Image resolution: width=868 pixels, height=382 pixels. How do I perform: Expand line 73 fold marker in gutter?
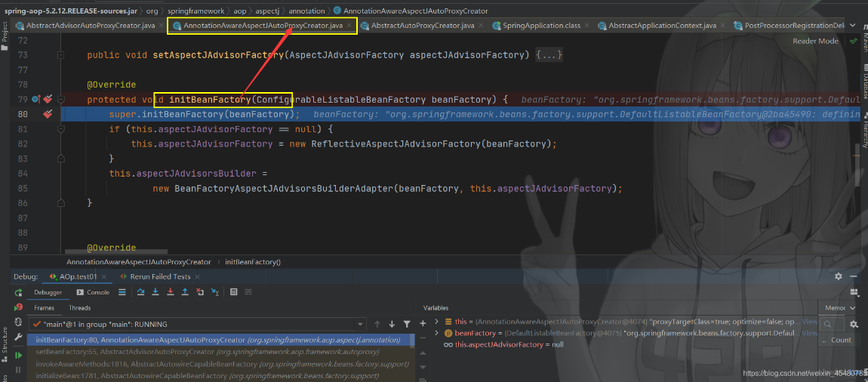pos(61,55)
